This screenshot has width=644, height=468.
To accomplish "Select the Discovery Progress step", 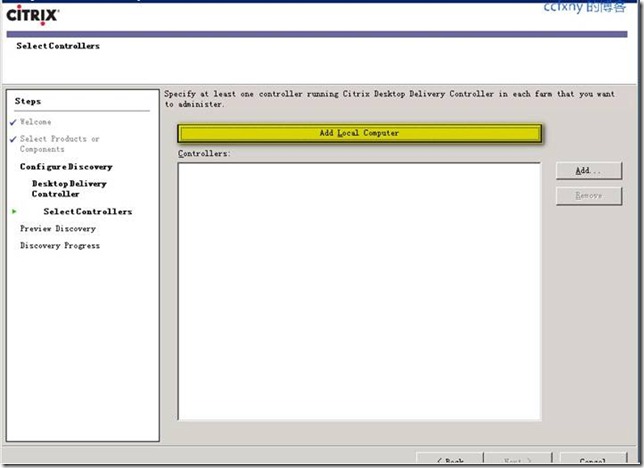I will [x=60, y=246].
